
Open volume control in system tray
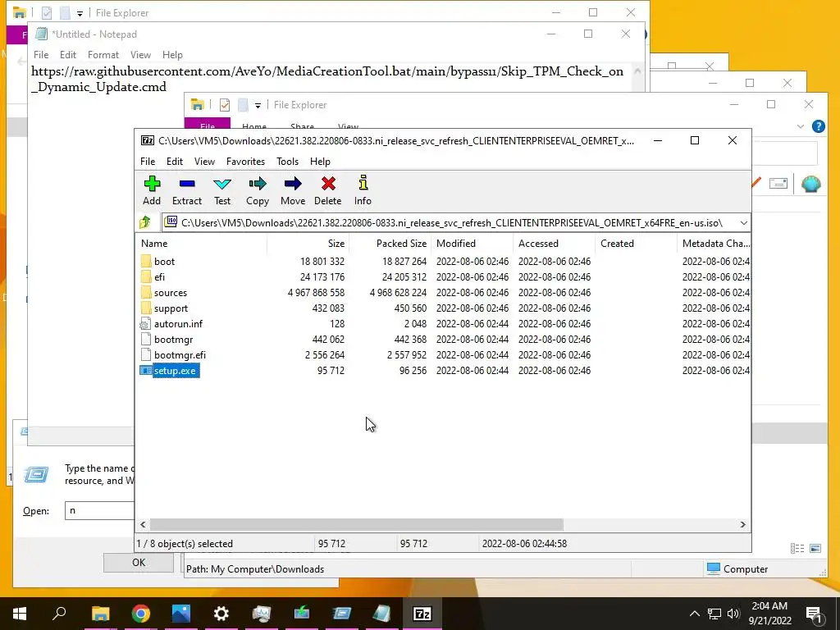click(733, 614)
